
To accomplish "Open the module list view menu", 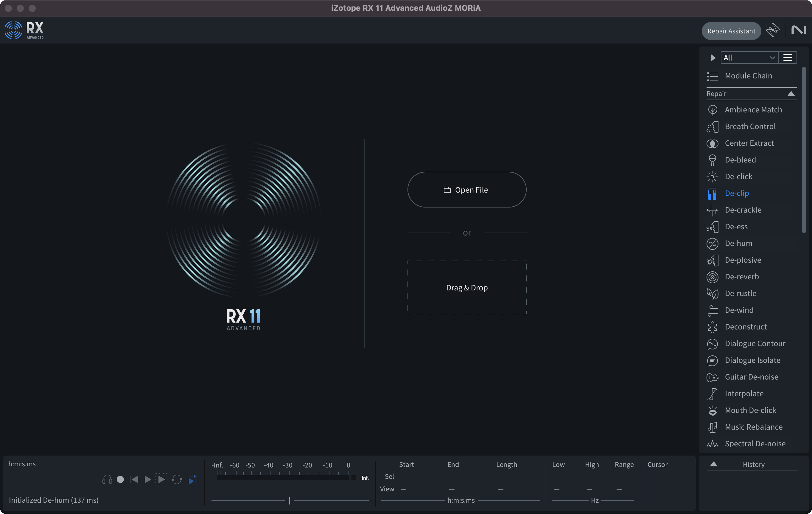I will (788, 58).
